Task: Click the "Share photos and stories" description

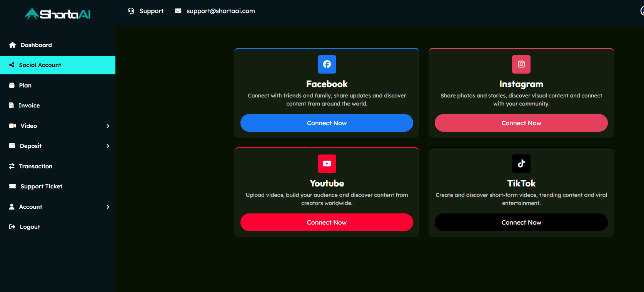Action: 521,99
